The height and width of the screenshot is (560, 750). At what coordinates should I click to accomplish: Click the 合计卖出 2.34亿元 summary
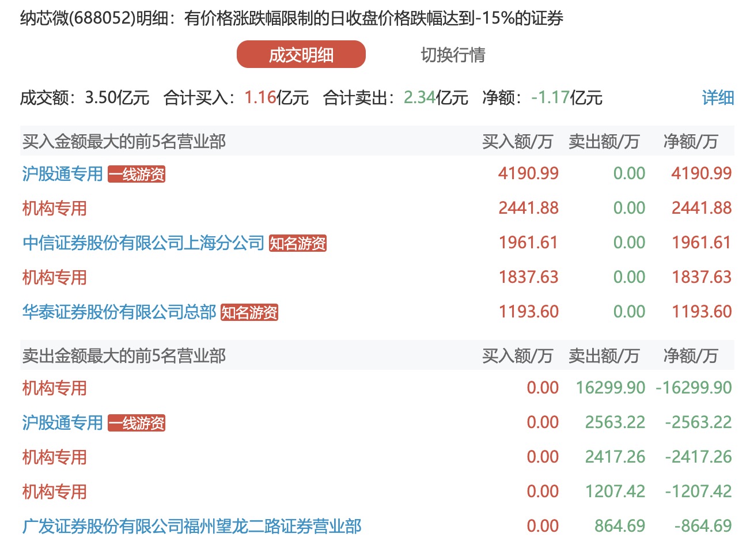pyautogui.click(x=396, y=97)
